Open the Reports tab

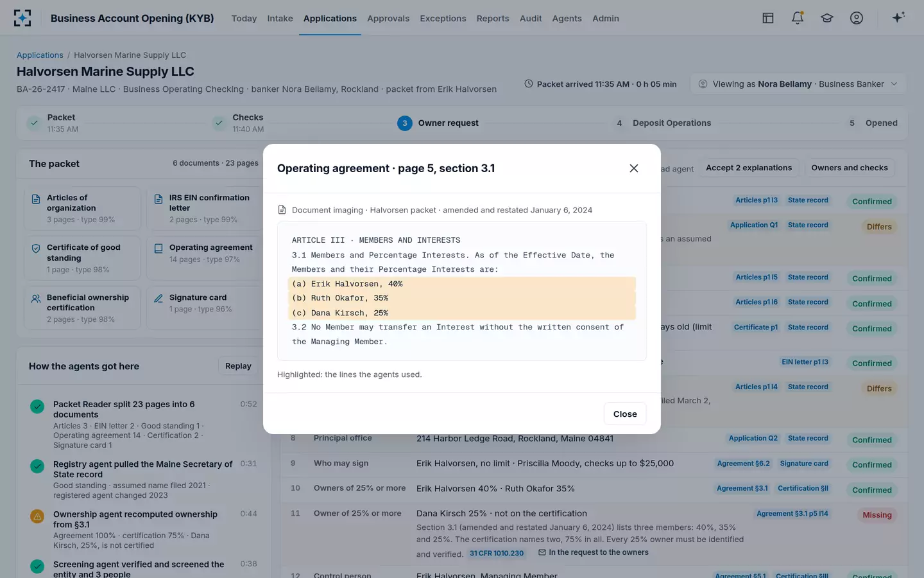pos(493,19)
